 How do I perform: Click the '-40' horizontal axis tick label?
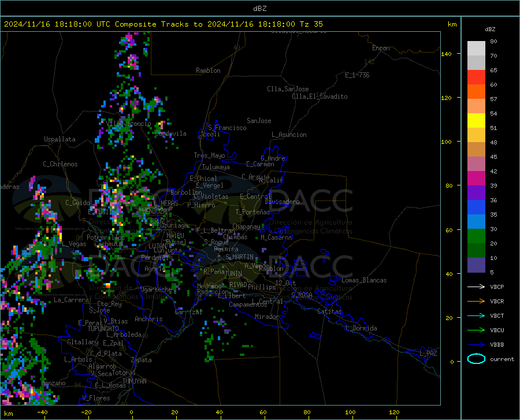[x=42, y=412]
